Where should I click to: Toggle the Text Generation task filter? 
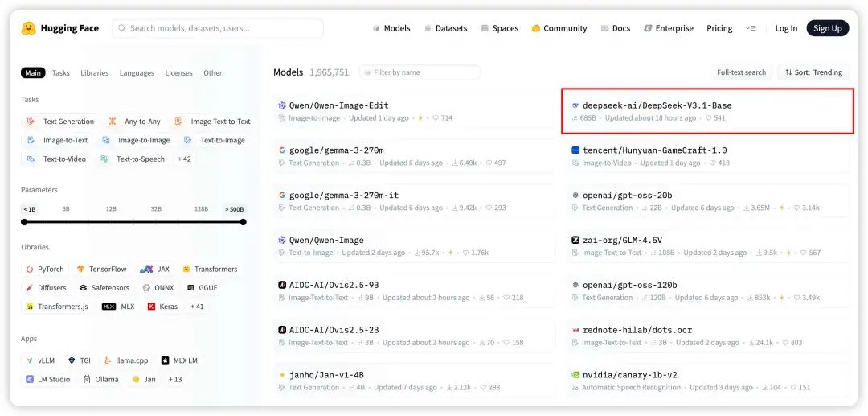point(60,122)
